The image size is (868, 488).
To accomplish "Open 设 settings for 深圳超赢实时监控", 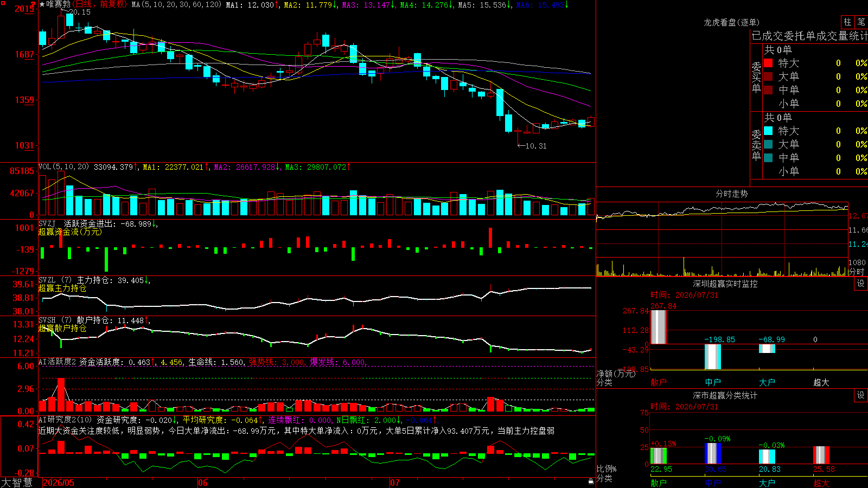I will [861, 284].
